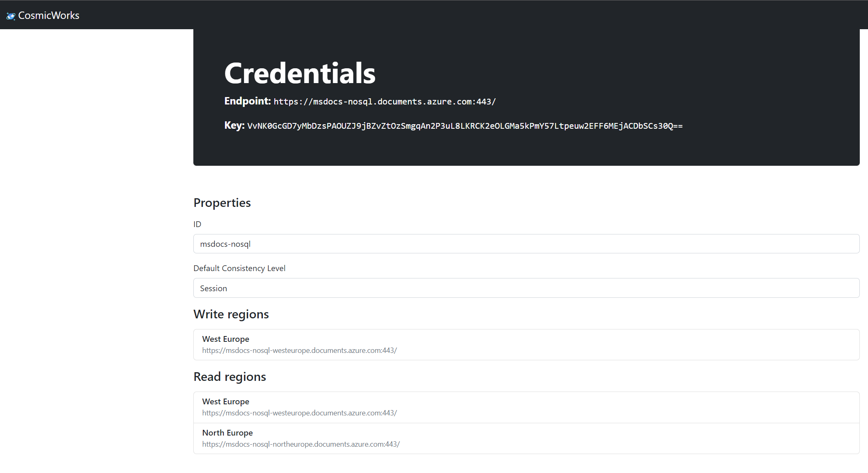Click the Write regions heading
This screenshot has width=868, height=473.
tap(231, 314)
